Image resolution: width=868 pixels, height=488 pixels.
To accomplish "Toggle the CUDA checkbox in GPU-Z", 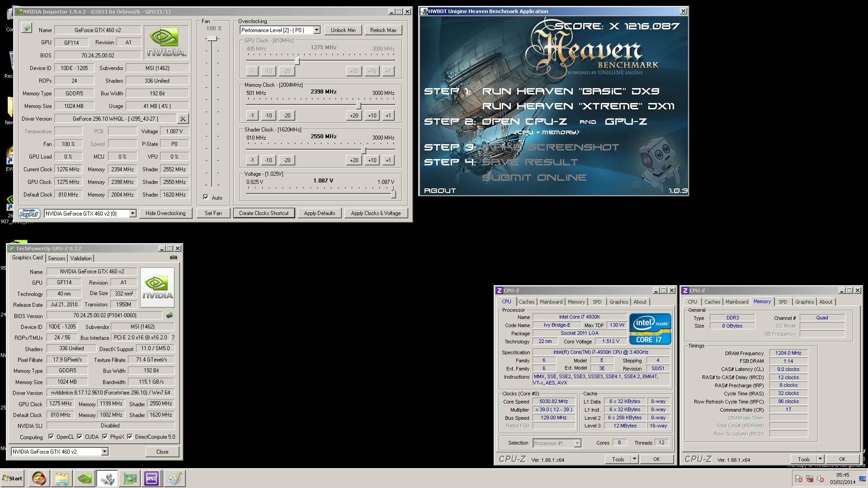I will 80,437.
